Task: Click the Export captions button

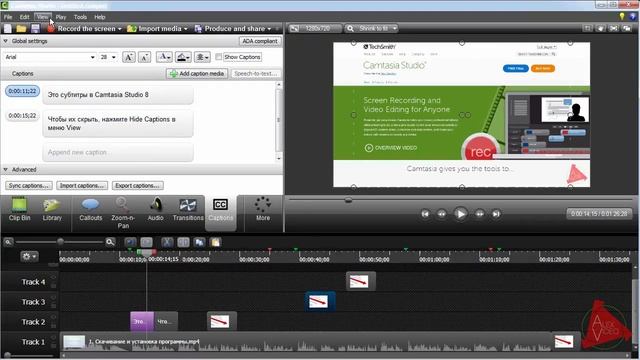Action: pyautogui.click(x=138, y=186)
